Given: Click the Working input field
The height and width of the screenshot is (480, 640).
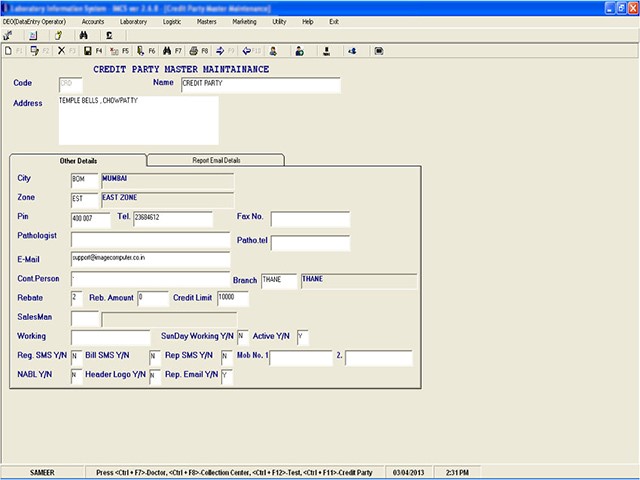Looking at the screenshot, I should pos(110,338).
